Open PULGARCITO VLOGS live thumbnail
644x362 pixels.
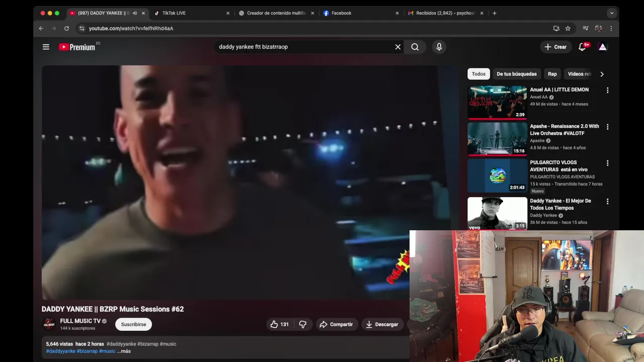pyautogui.click(x=497, y=175)
